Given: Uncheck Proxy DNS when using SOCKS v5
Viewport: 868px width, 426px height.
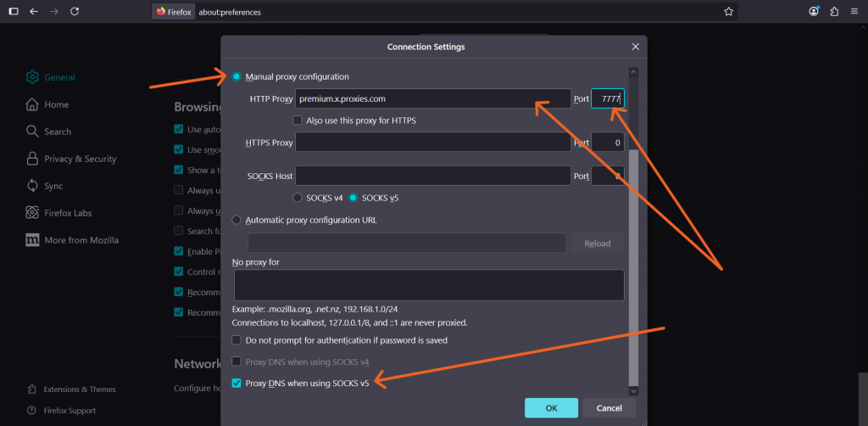Looking at the screenshot, I should click(x=236, y=383).
